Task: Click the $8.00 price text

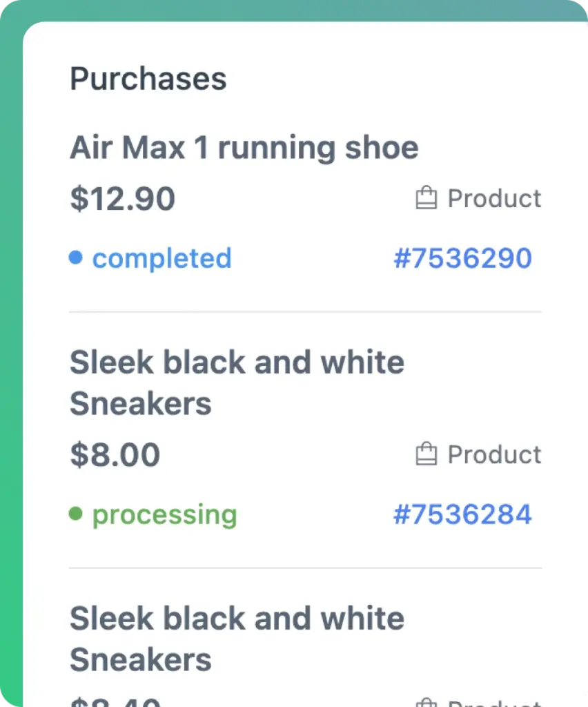Action: (x=115, y=454)
